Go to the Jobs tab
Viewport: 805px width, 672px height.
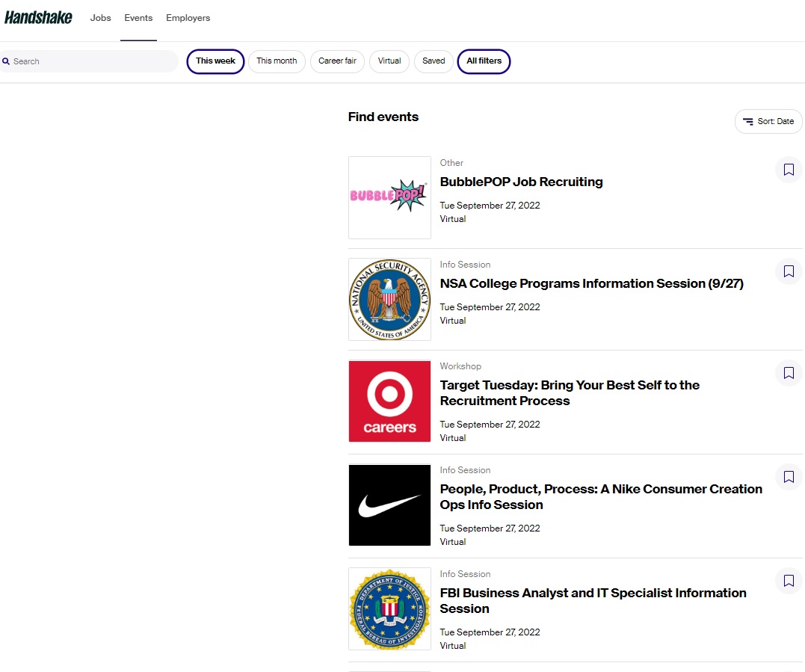click(x=101, y=18)
